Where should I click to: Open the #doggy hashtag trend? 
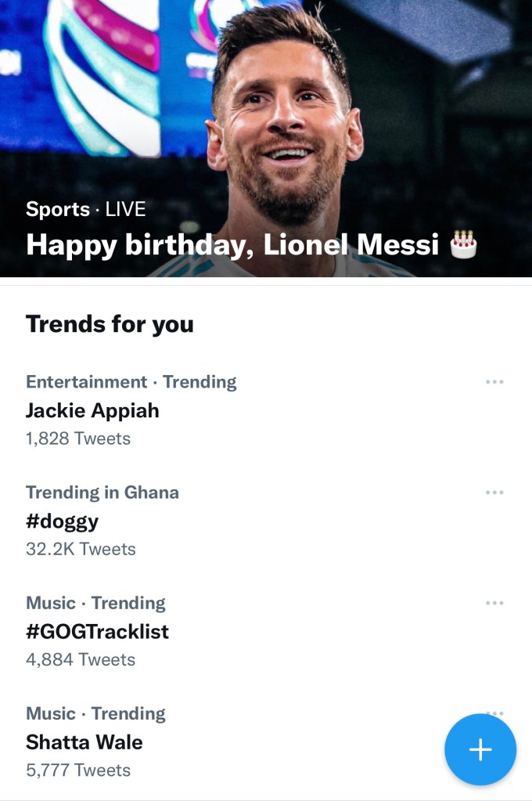point(62,521)
